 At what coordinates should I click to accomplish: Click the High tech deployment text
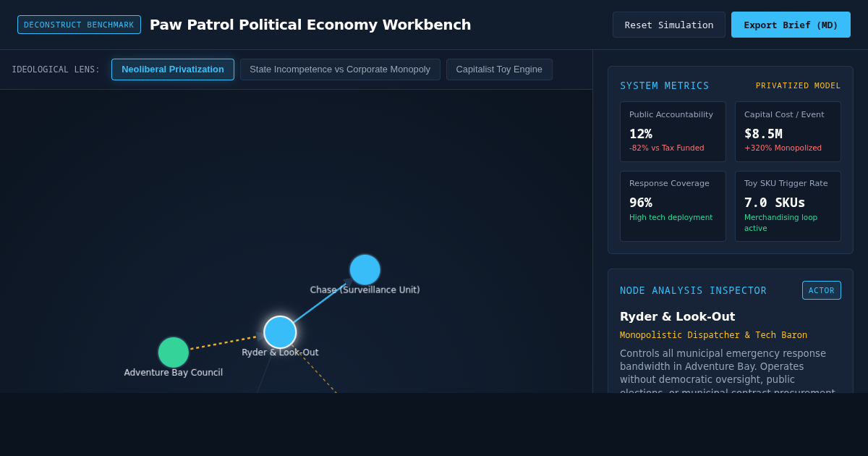[671, 217]
